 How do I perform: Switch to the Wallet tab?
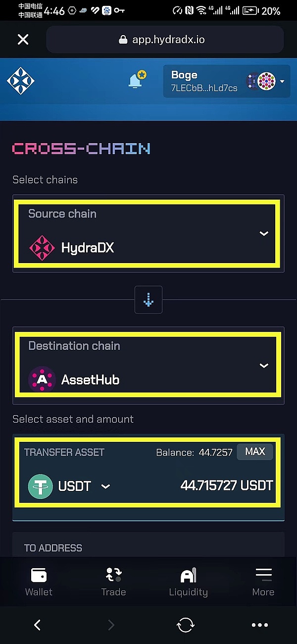[x=39, y=582]
